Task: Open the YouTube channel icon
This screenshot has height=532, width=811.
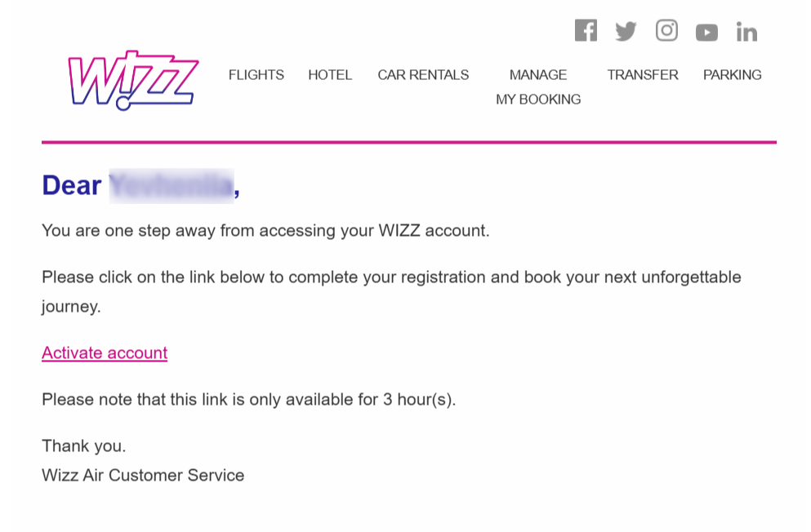Action: [706, 33]
